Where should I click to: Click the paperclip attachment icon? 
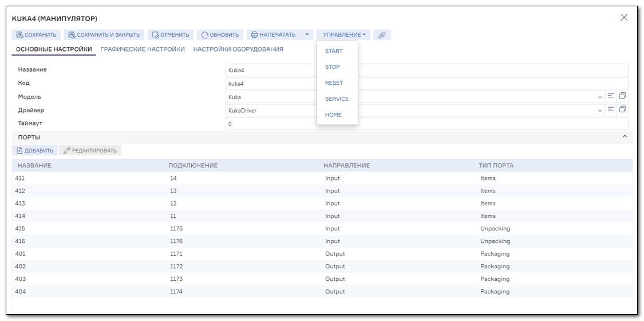(382, 35)
